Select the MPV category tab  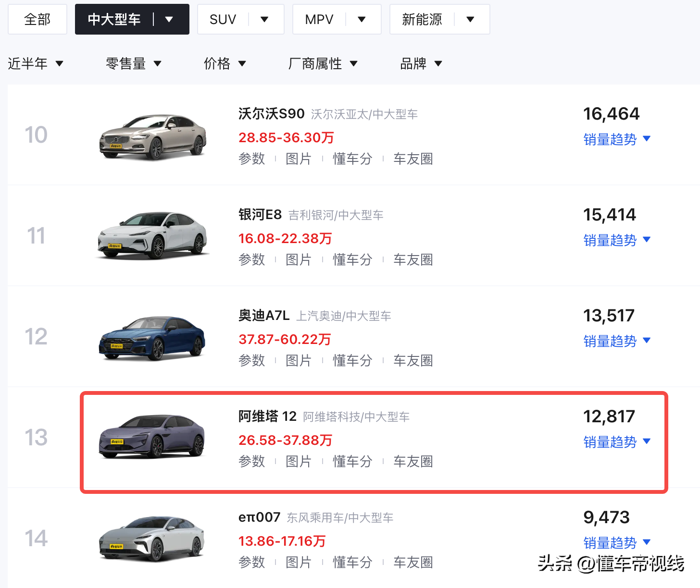point(319,19)
